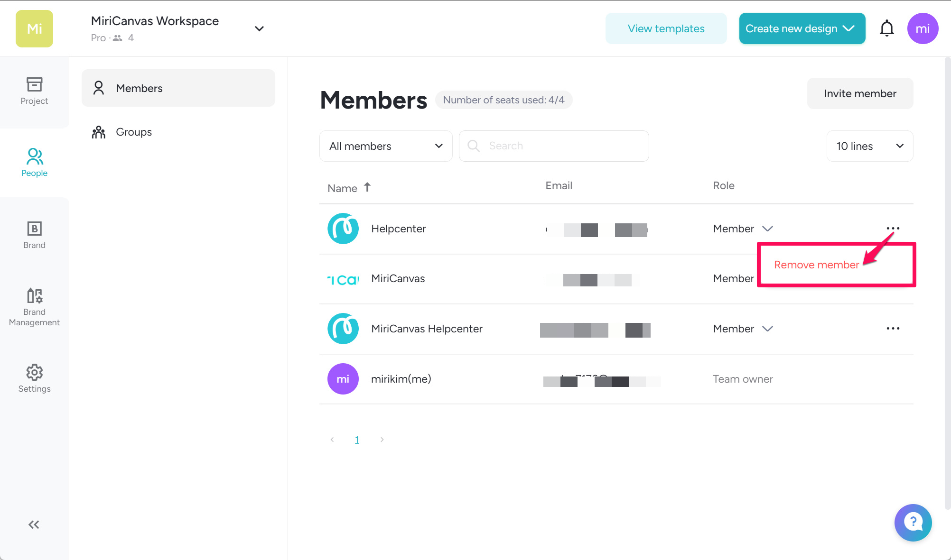Click the View templates button
This screenshot has width=951, height=560.
[x=666, y=28]
